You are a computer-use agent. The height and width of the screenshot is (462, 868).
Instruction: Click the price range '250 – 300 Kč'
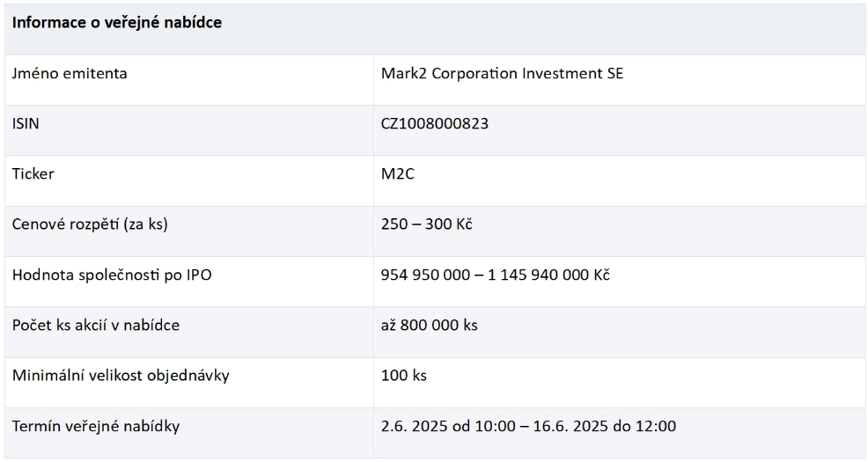[x=426, y=224]
